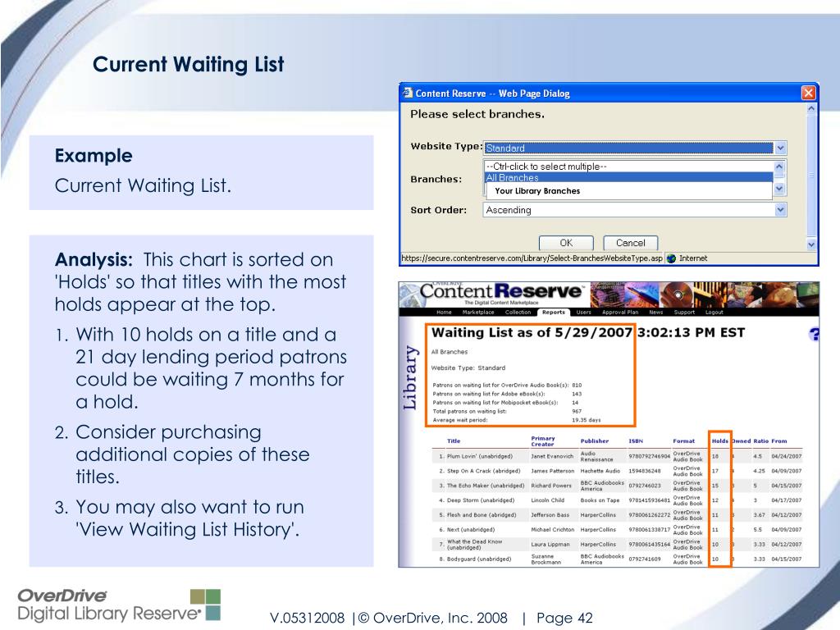Open the Website Type dropdown
Viewport: 840px width, 630px height.
[780, 148]
